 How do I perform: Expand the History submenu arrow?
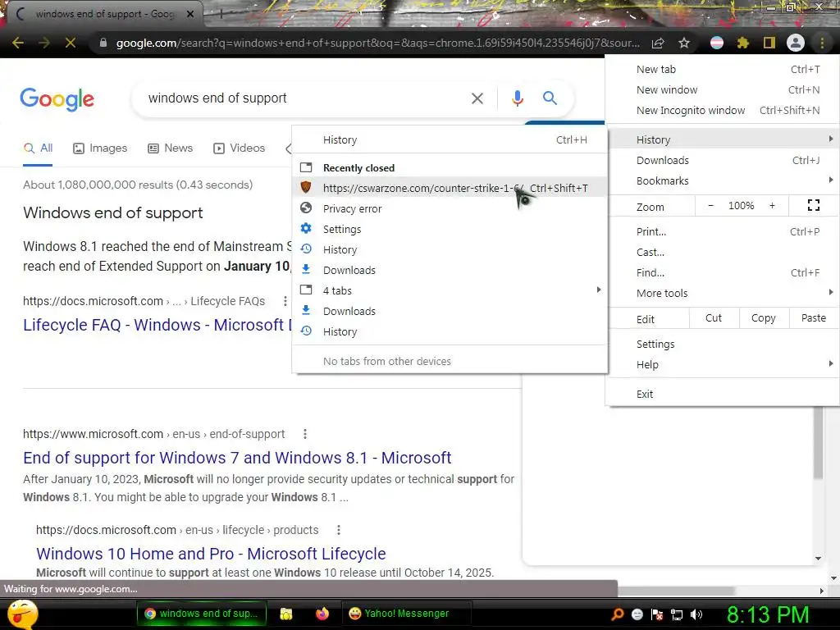830,139
